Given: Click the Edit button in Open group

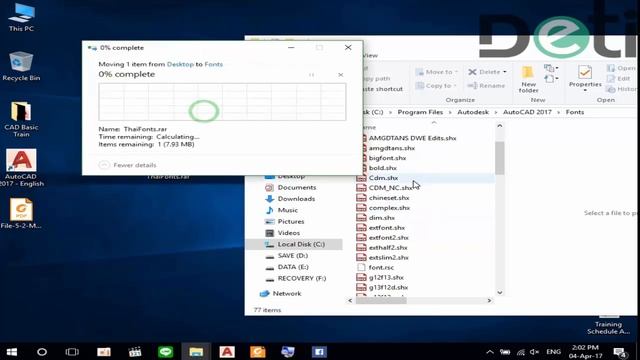Looking at the screenshot, I should point(619,78).
